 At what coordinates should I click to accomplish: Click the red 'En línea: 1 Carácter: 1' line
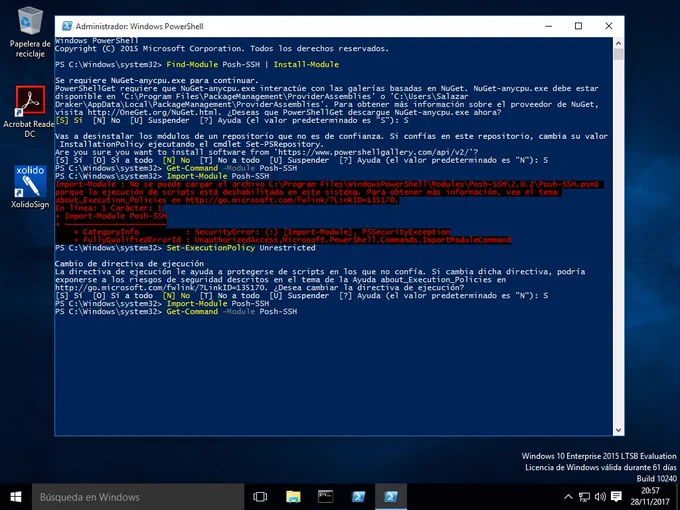coord(108,208)
